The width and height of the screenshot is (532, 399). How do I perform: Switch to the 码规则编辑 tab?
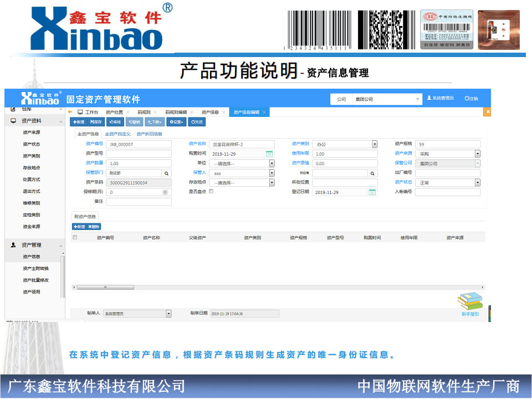pyautogui.click(x=176, y=112)
